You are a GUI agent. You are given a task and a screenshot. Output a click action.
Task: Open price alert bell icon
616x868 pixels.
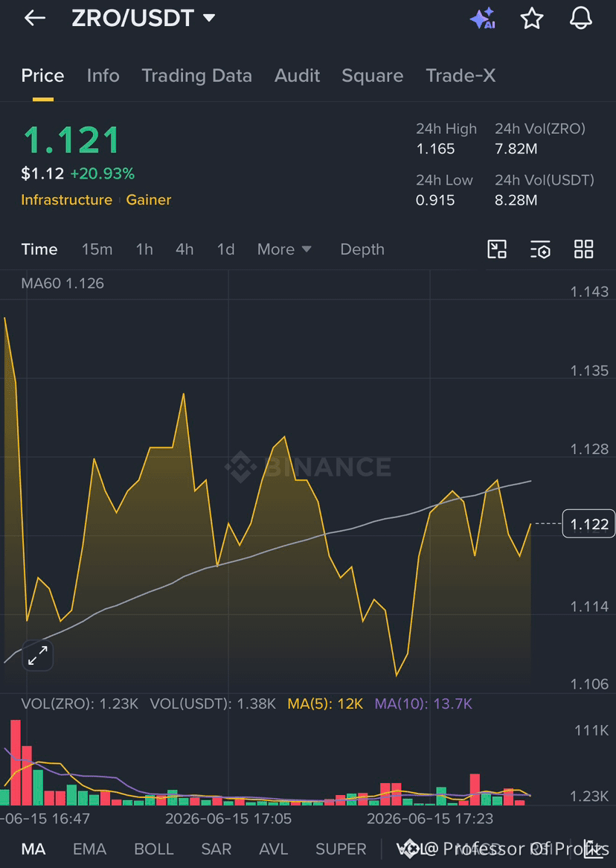pos(580,18)
